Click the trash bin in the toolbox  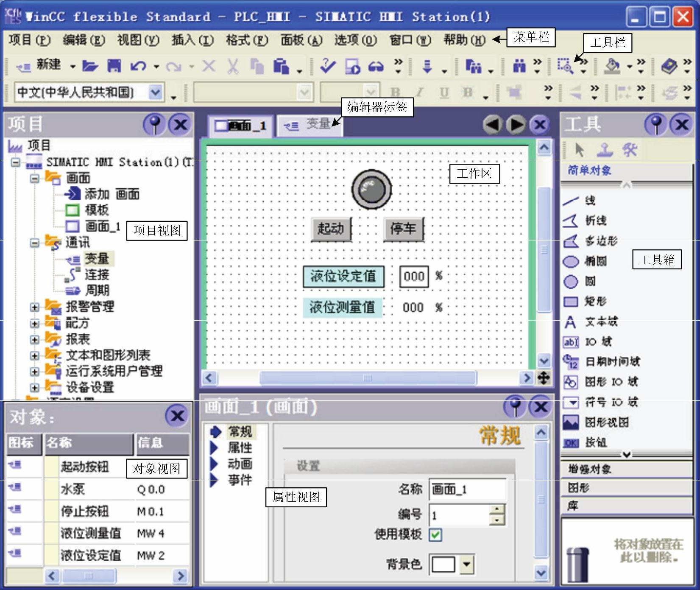(x=577, y=564)
